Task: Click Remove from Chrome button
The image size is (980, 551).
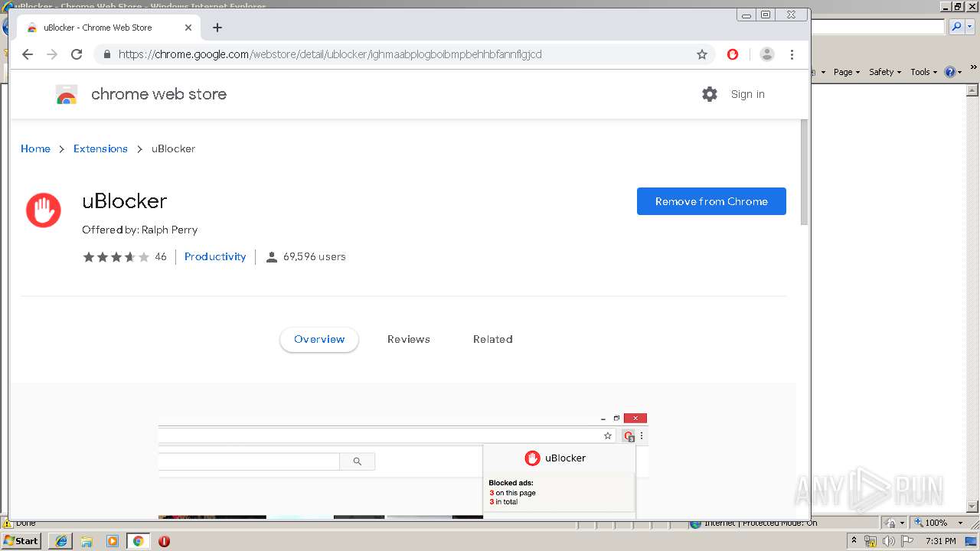Action: 711,201
